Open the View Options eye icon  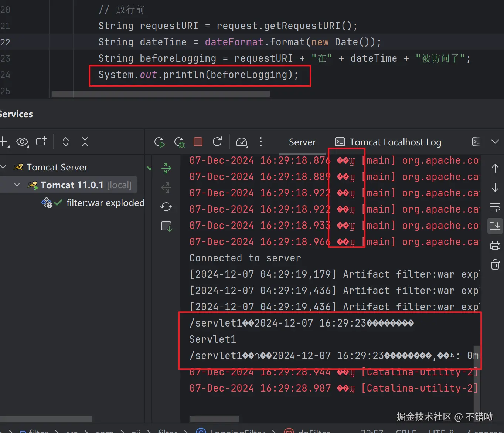point(23,142)
